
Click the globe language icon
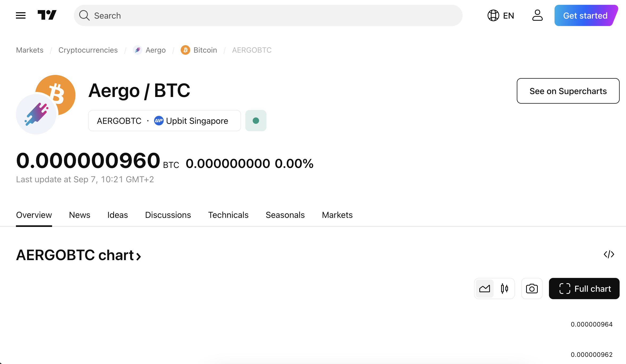pos(493,15)
